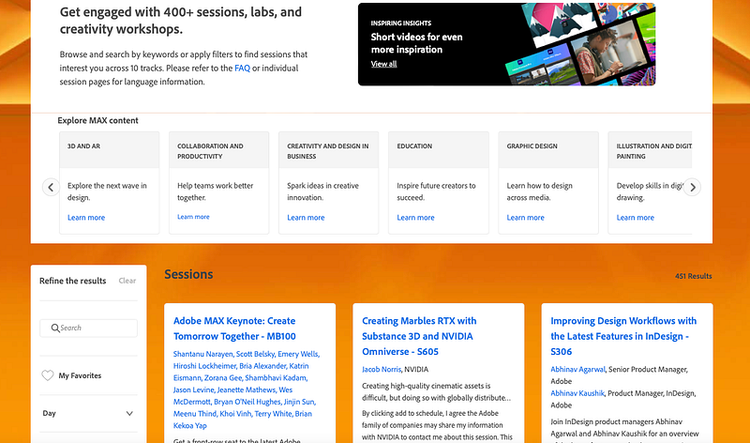This screenshot has height=443, width=750.
Task: Click the heart icon for My Favorites
Action: click(x=47, y=376)
